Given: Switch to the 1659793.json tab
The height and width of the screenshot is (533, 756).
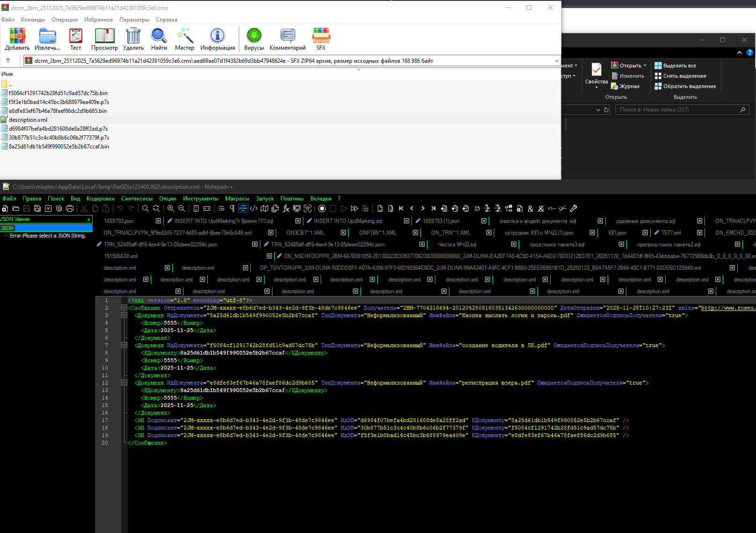Looking at the screenshot, I should tap(119, 221).
